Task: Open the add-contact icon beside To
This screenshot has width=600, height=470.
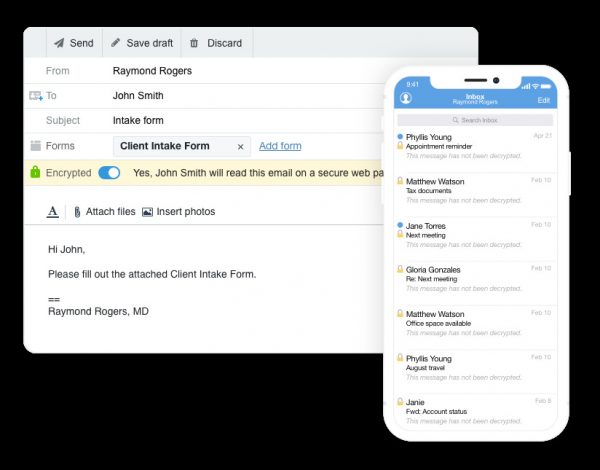Action: coord(36,96)
